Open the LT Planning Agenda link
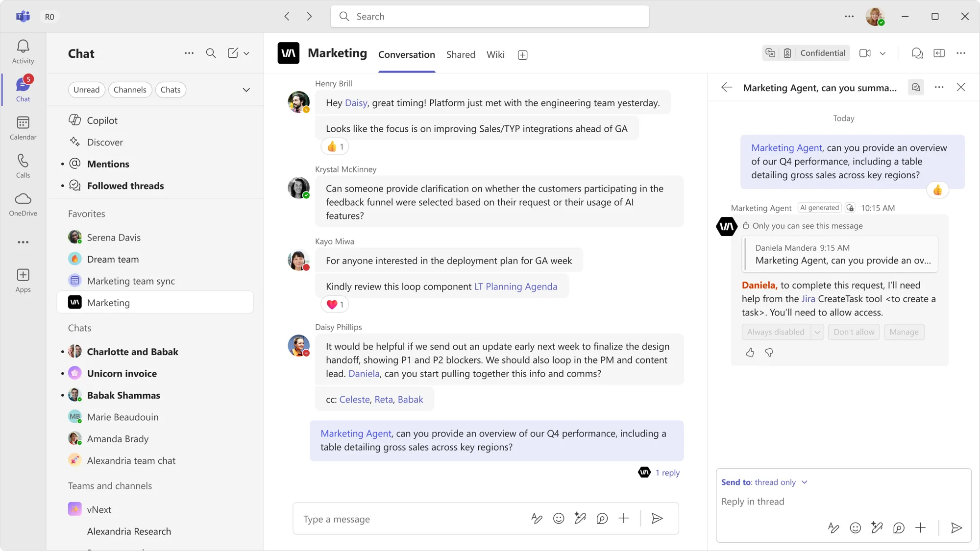The height and width of the screenshot is (551, 980). coord(515,287)
